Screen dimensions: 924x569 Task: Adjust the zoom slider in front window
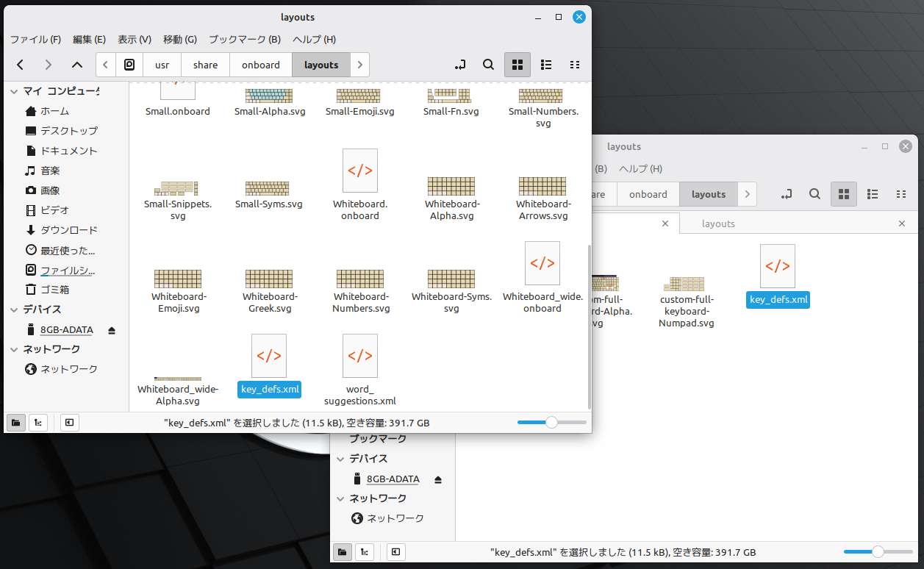551,423
